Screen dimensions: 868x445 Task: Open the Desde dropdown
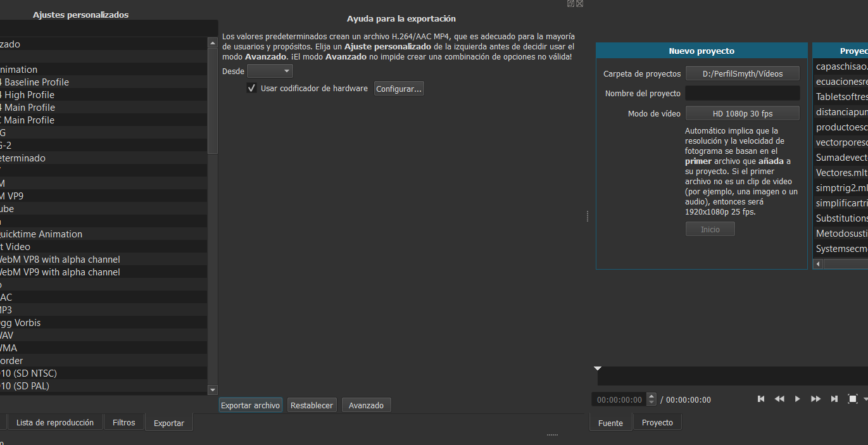point(270,72)
